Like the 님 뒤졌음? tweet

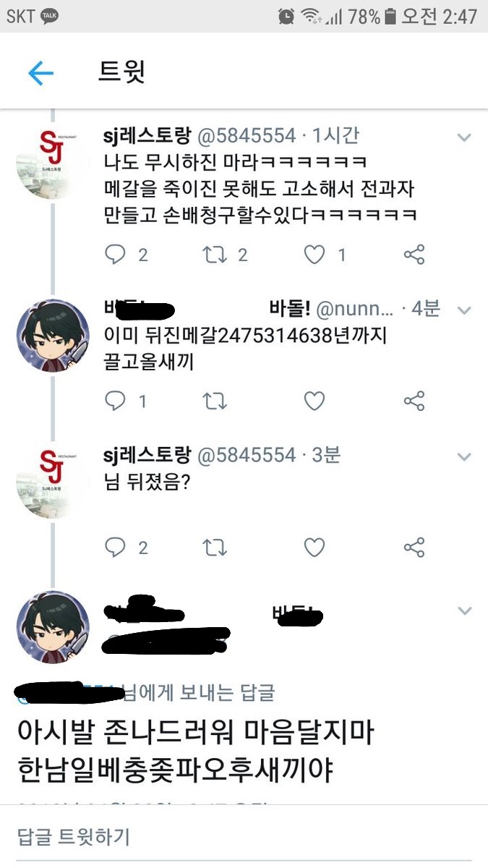tap(314, 548)
